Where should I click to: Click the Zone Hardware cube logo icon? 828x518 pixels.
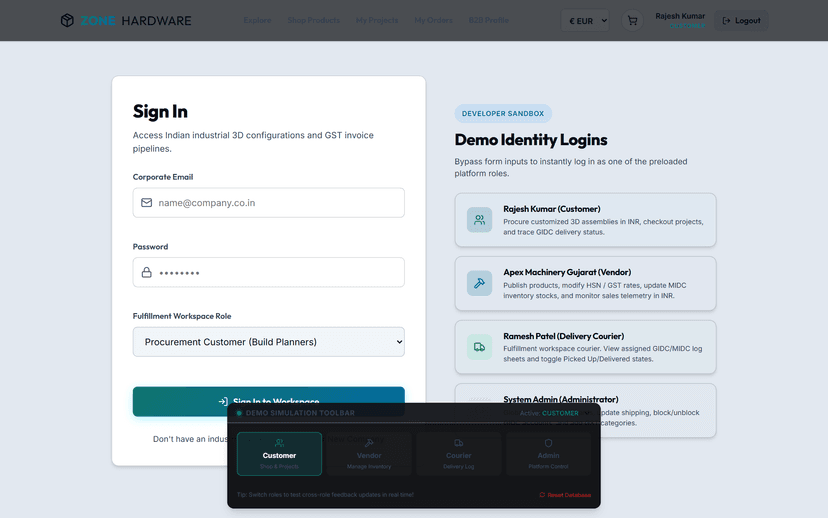click(67, 21)
